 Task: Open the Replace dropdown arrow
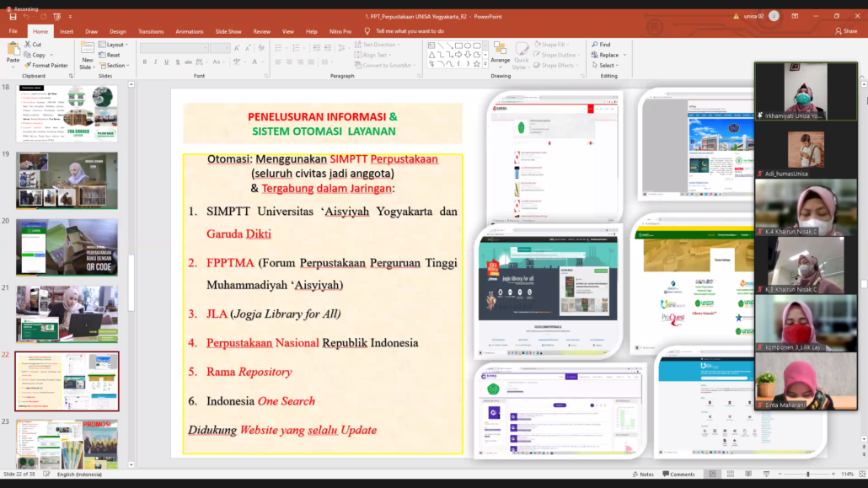tap(625, 55)
